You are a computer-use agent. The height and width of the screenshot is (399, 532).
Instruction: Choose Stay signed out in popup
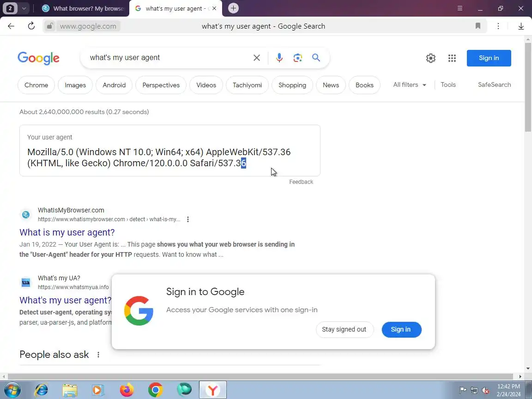pyautogui.click(x=345, y=329)
